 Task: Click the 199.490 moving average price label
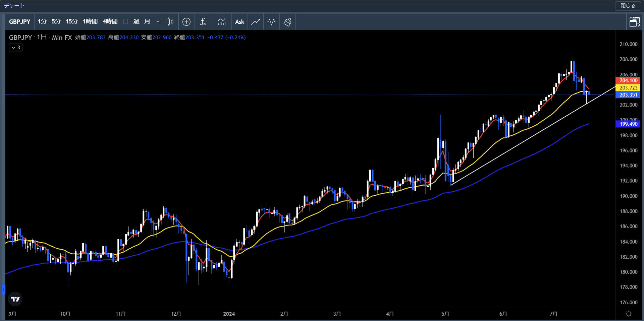628,124
